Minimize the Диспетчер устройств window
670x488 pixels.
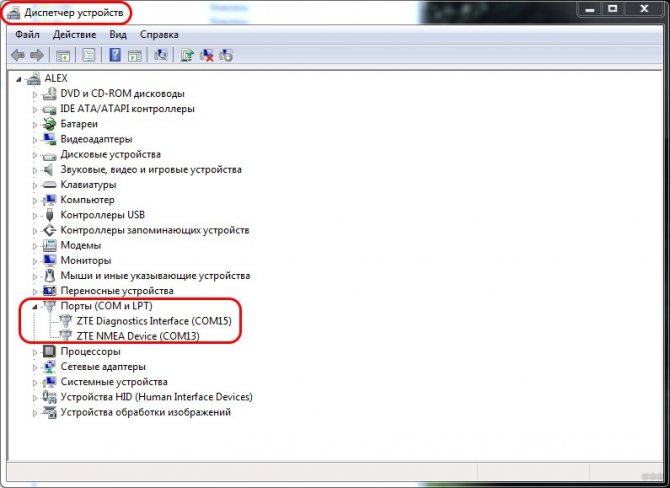point(591,9)
